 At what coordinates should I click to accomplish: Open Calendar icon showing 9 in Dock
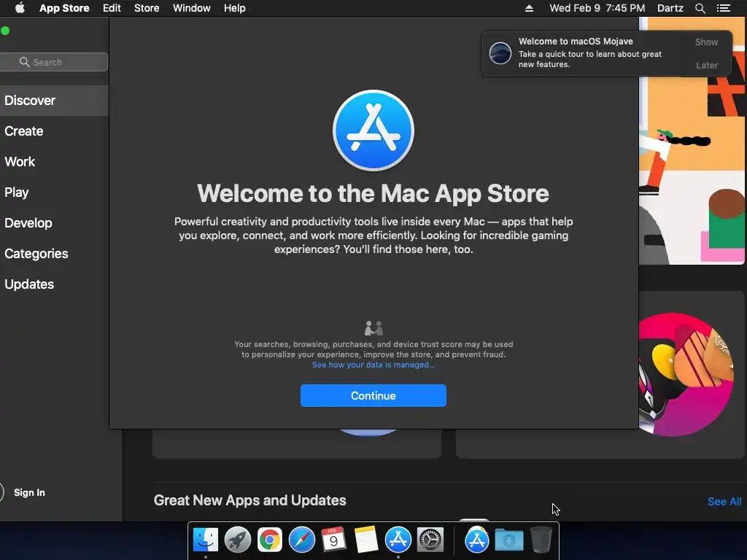point(333,540)
